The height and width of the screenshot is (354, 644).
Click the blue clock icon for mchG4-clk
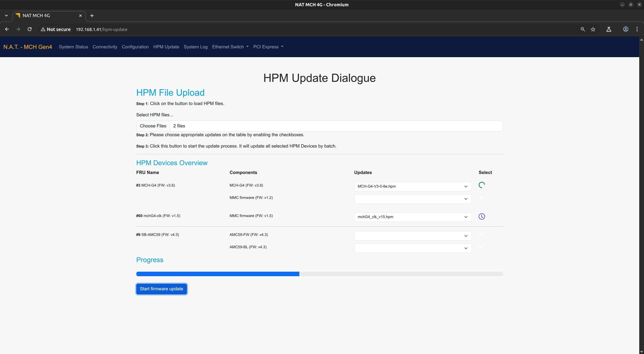[x=481, y=217]
